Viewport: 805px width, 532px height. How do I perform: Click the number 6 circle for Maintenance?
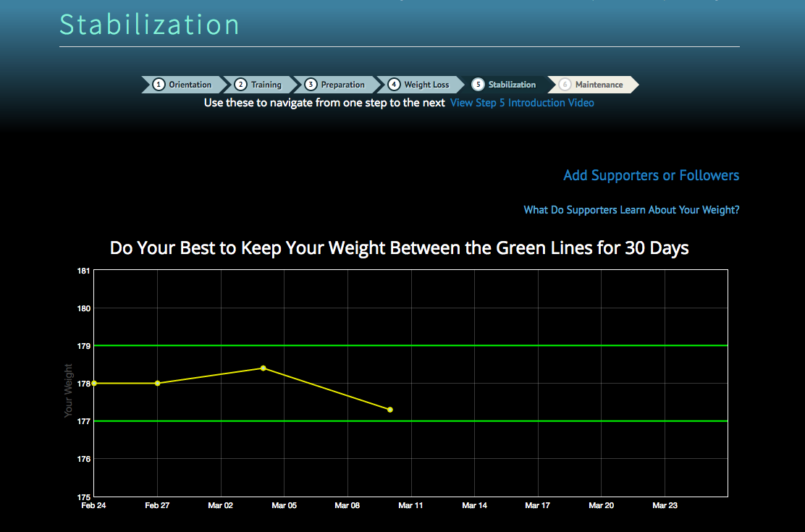(565, 85)
